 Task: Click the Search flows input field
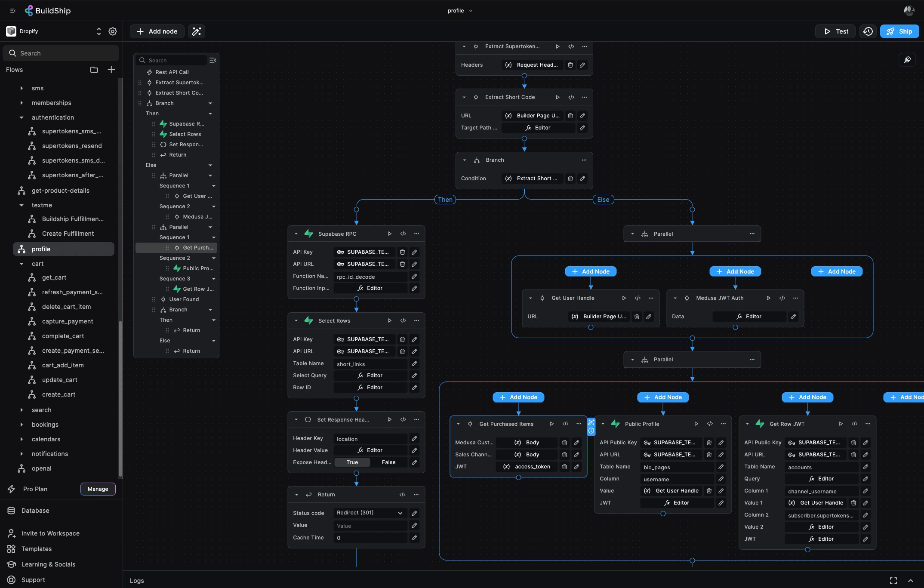point(61,53)
